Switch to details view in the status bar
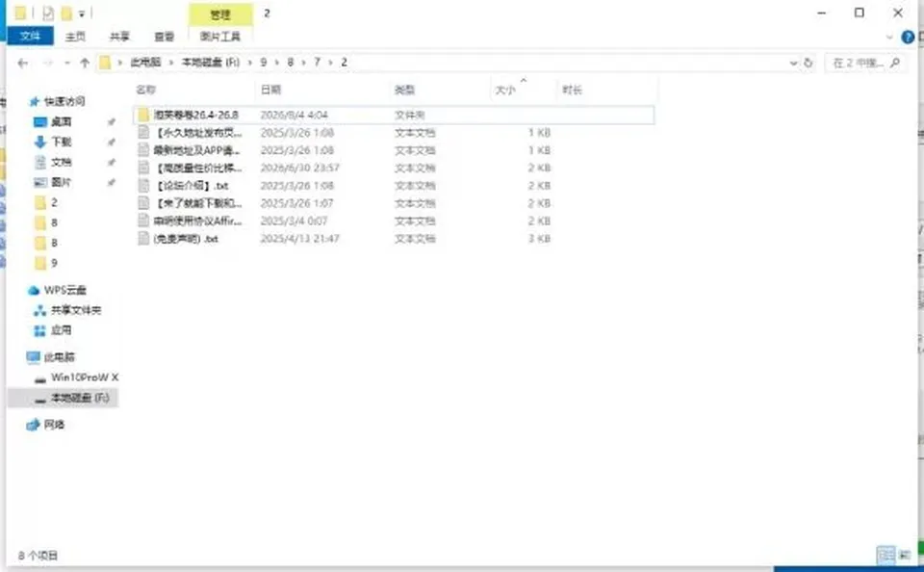The height and width of the screenshot is (572, 924). tap(885, 555)
